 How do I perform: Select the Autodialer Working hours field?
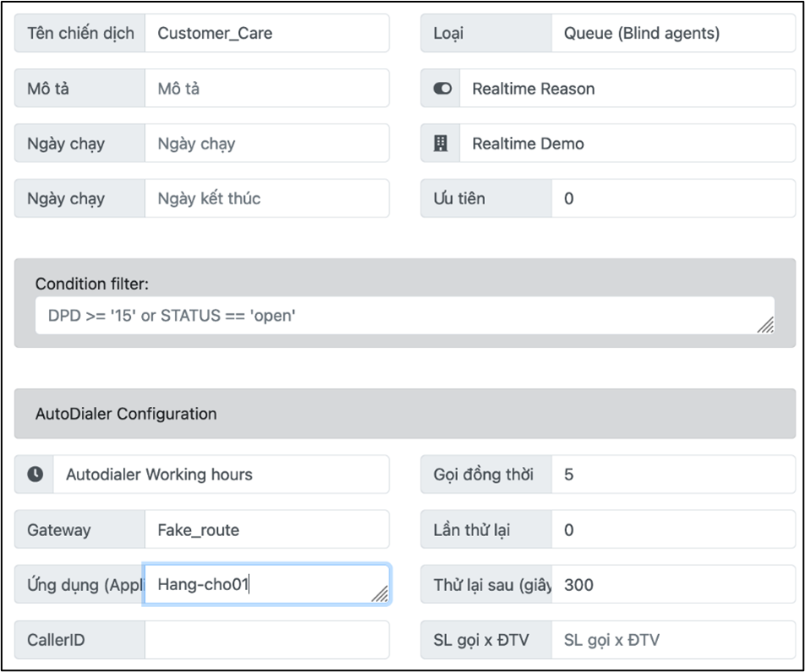(220, 474)
